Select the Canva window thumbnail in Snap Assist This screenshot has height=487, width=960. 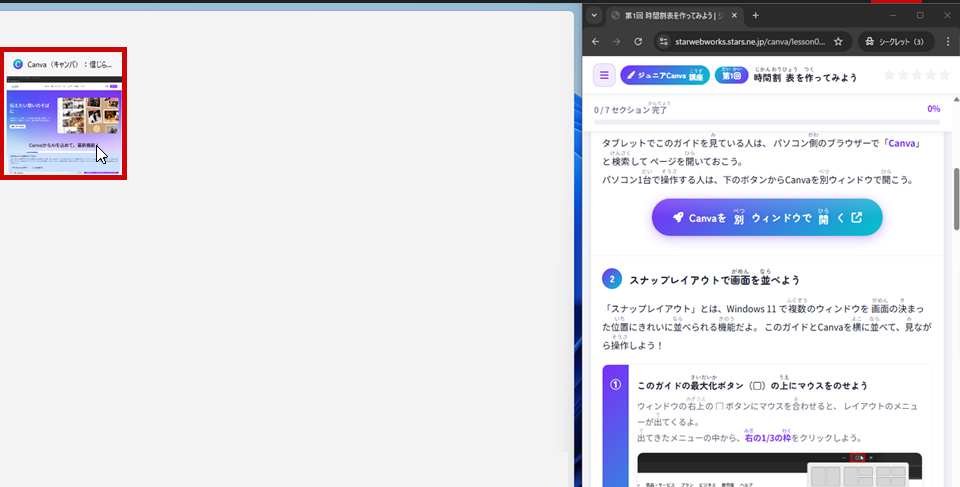(64, 113)
